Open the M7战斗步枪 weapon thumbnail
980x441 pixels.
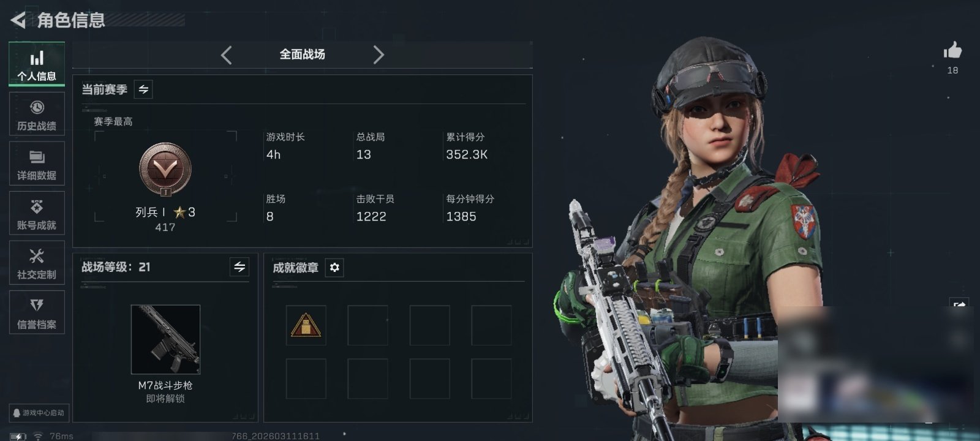165,339
